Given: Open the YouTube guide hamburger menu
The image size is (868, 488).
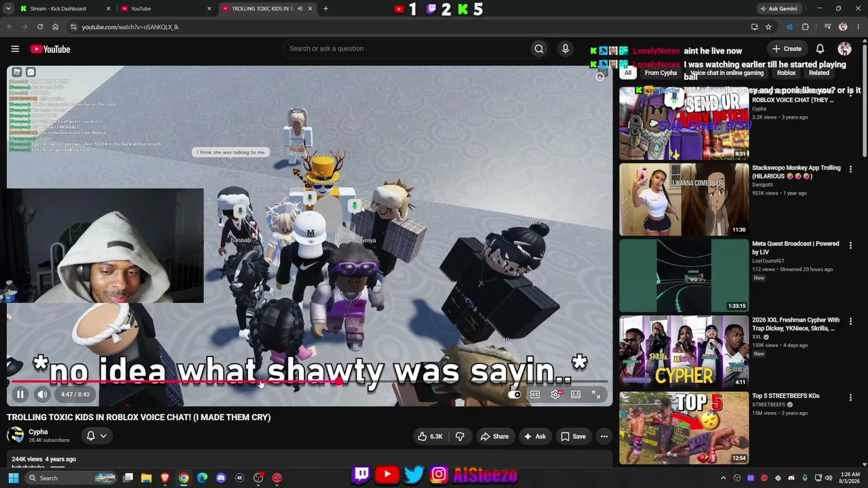Looking at the screenshot, I should (15, 49).
